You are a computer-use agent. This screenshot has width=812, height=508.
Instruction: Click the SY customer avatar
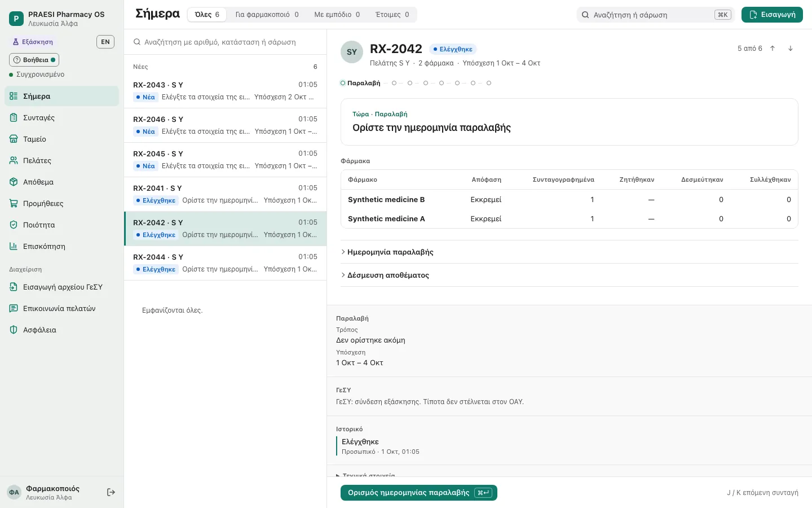point(352,52)
